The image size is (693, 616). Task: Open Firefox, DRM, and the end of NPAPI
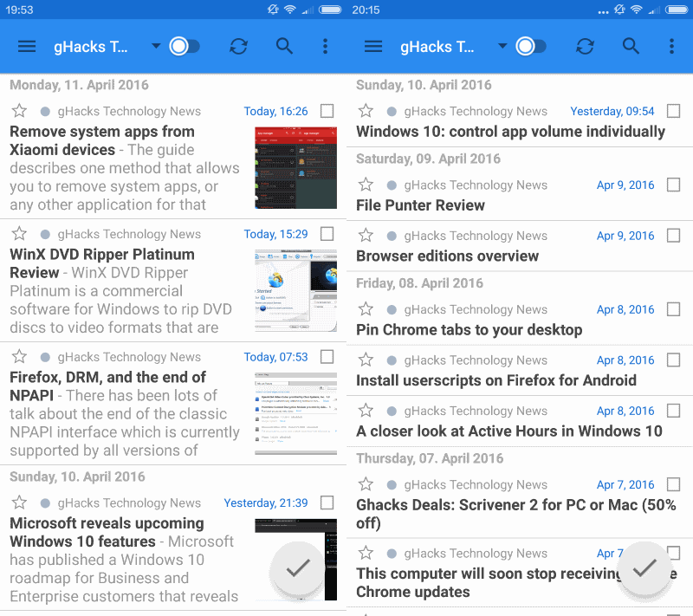(x=107, y=386)
